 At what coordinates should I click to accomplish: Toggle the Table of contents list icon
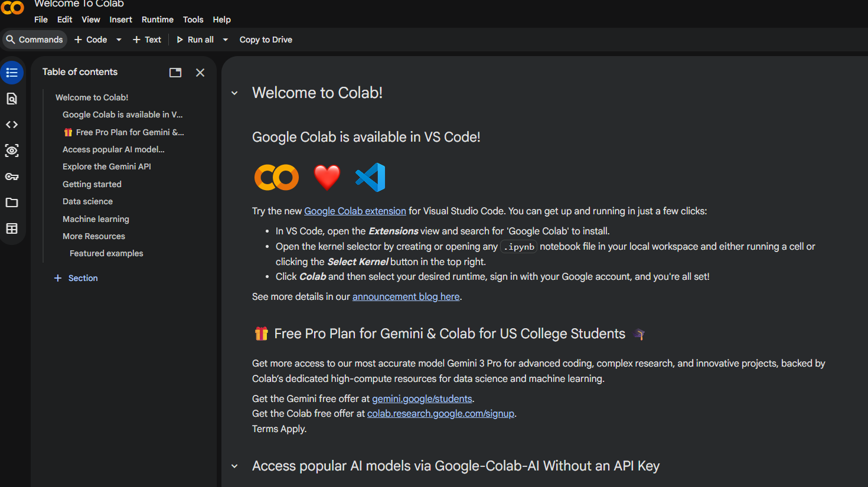(12, 73)
